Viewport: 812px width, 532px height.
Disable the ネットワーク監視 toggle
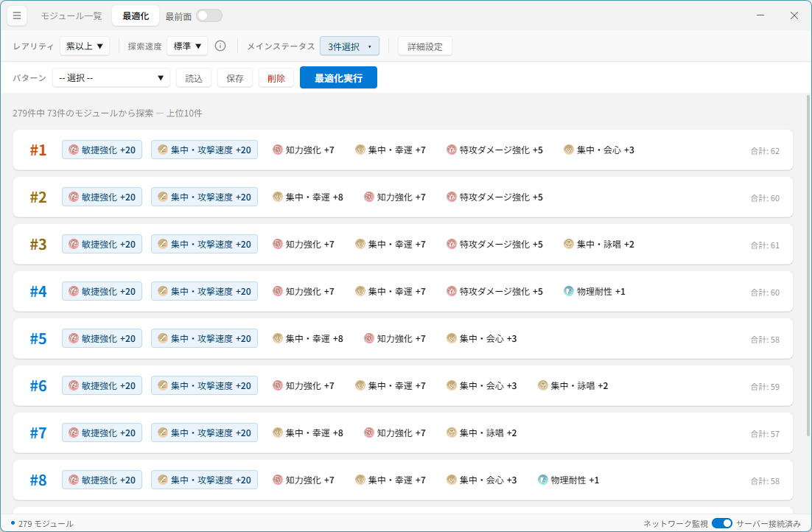click(x=722, y=523)
